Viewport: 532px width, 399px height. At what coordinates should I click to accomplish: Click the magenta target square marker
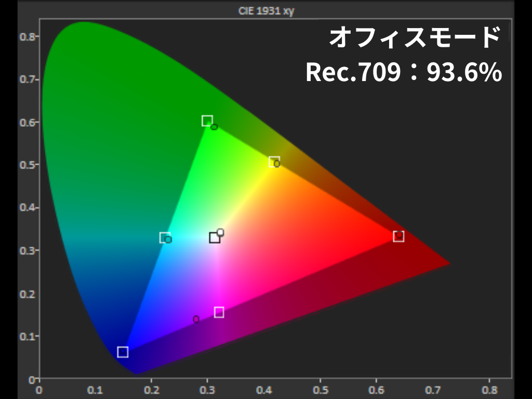pyautogui.click(x=219, y=312)
